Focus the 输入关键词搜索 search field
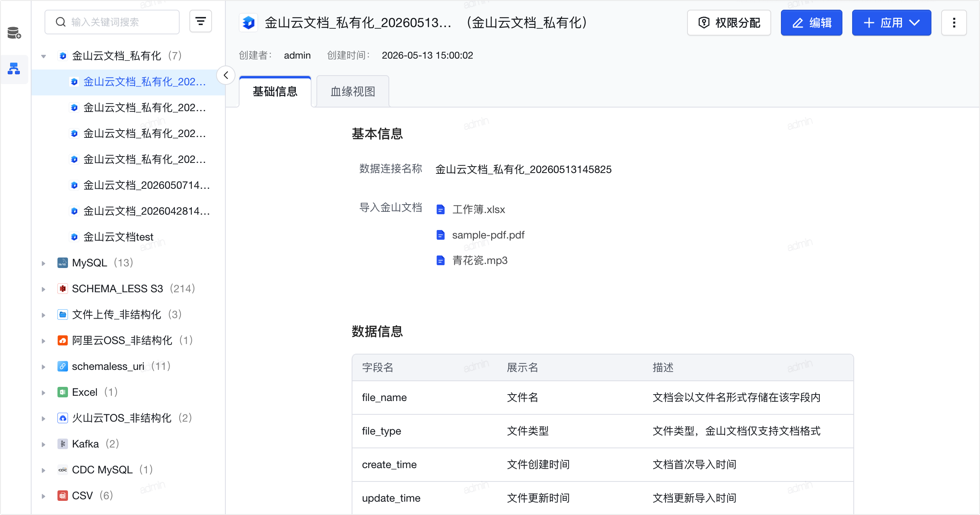The height and width of the screenshot is (515, 980). (x=112, y=22)
